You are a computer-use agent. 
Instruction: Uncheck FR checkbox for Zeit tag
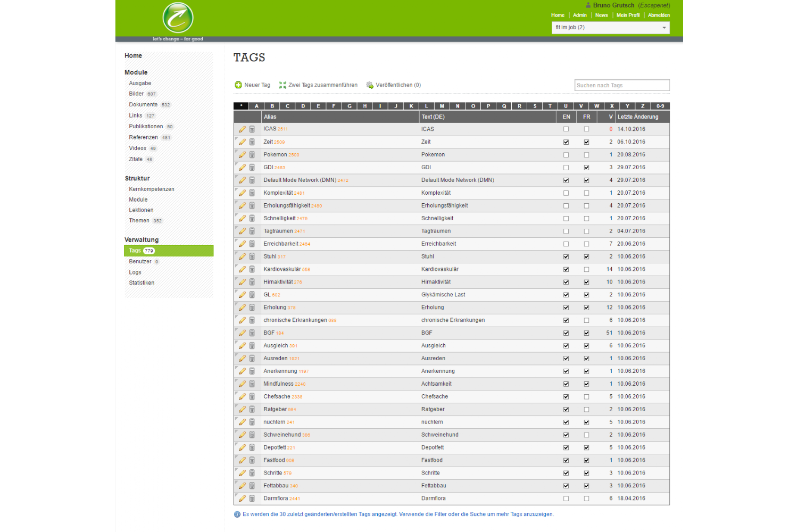click(586, 142)
